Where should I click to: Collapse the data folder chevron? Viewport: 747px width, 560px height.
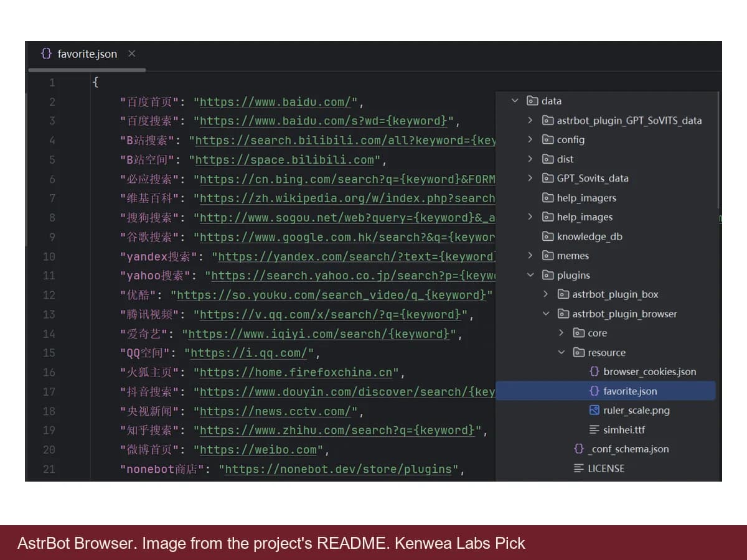(x=514, y=101)
